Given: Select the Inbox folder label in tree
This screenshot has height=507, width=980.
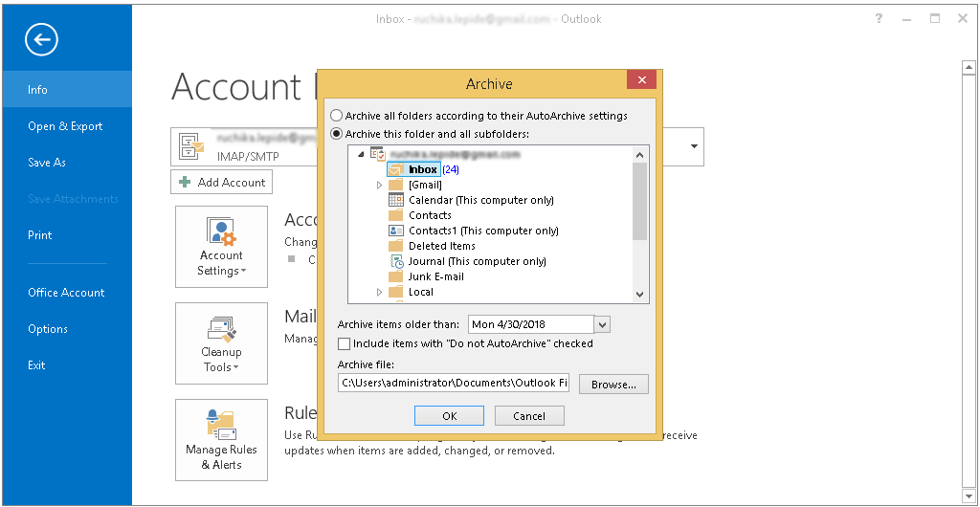Looking at the screenshot, I should pos(423,169).
